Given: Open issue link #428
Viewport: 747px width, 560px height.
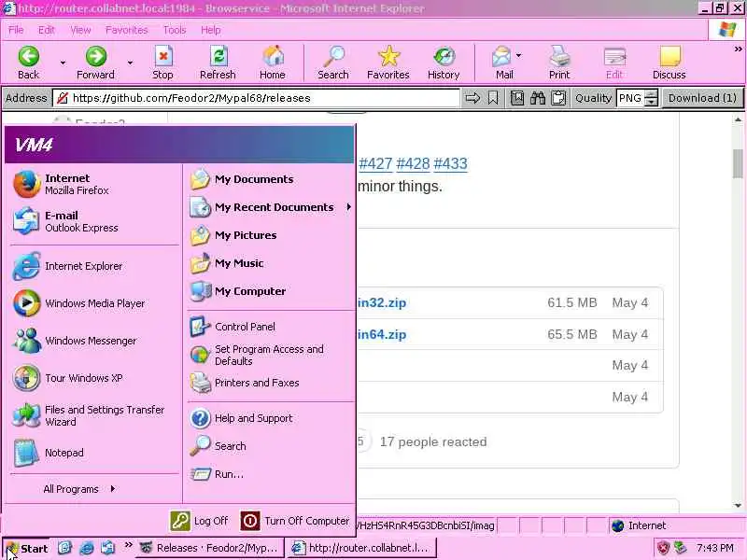Looking at the screenshot, I should (x=413, y=164).
